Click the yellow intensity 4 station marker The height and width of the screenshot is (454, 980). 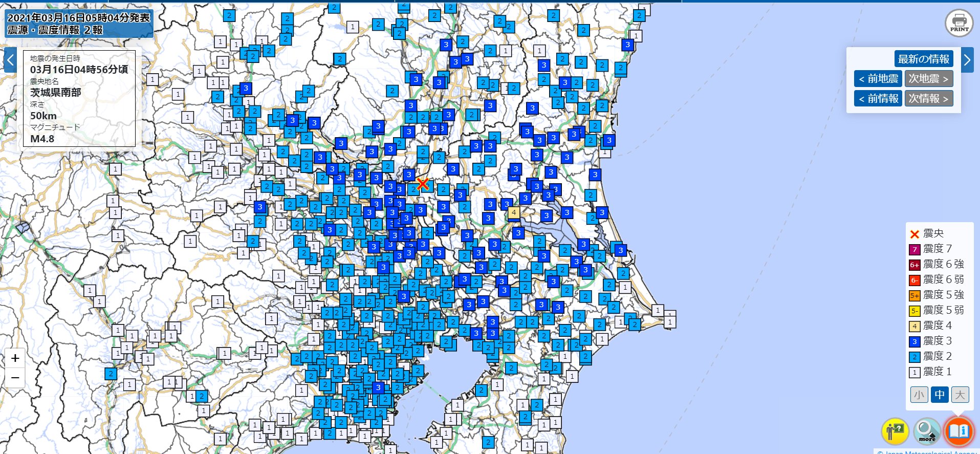click(x=514, y=212)
